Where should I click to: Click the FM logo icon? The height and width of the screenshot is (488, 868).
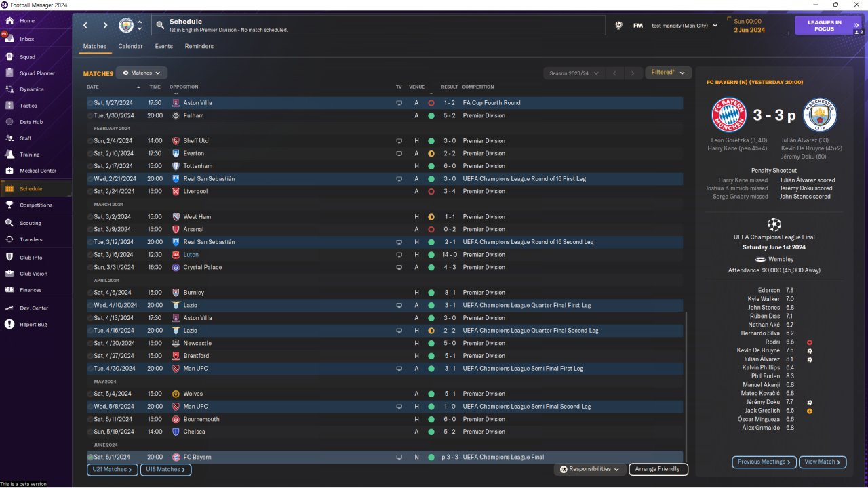(x=638, y=26)
